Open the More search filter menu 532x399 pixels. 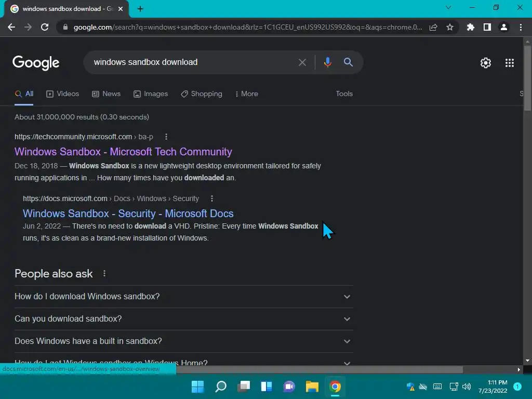tap(247, 94)
